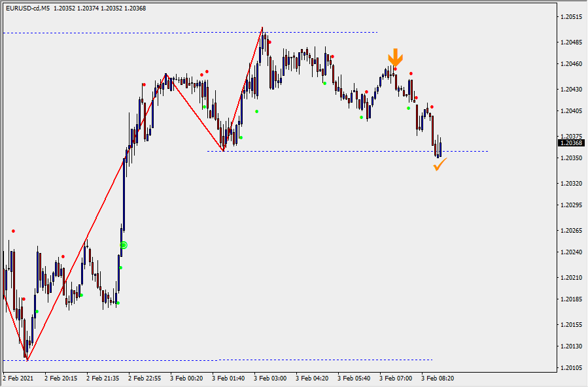Viewport: 588px width, 387px height.
Task: Select the 3 Feb 08:20 time label
Action: (438, 378)
